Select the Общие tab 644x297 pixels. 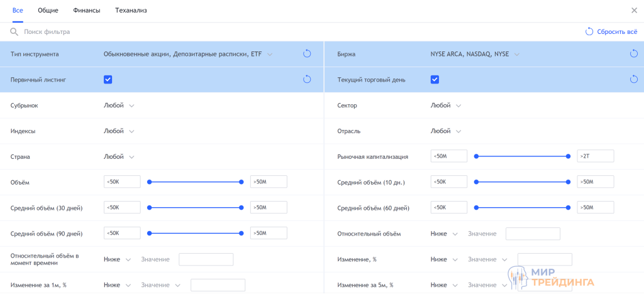click(x=48, y=11)
